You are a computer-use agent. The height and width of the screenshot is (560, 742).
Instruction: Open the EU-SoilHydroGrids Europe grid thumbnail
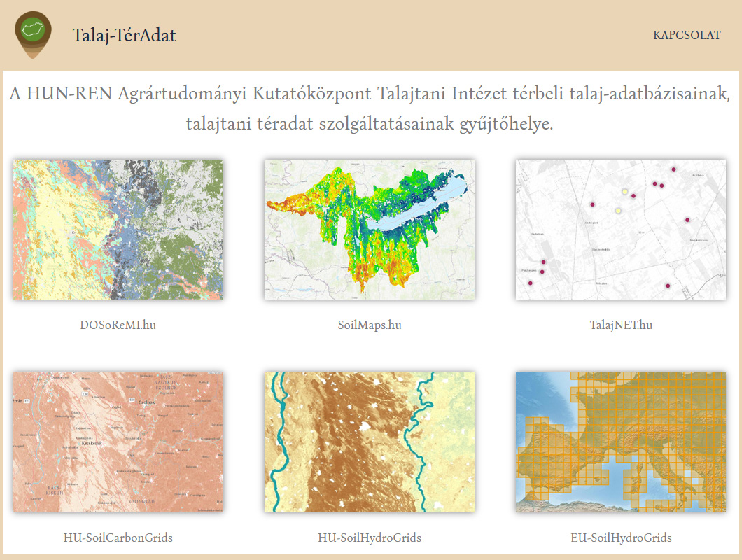tap(621, 442)
